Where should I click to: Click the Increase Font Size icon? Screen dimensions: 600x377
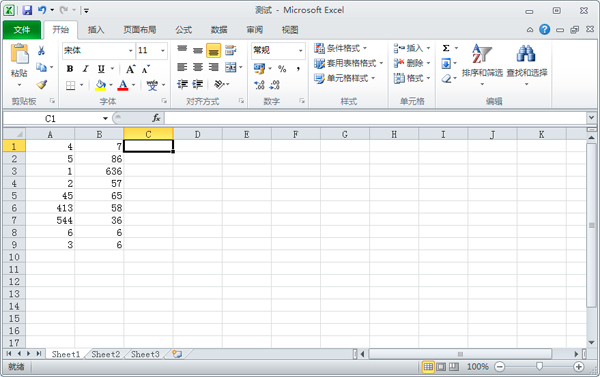[x=130, y=69]
